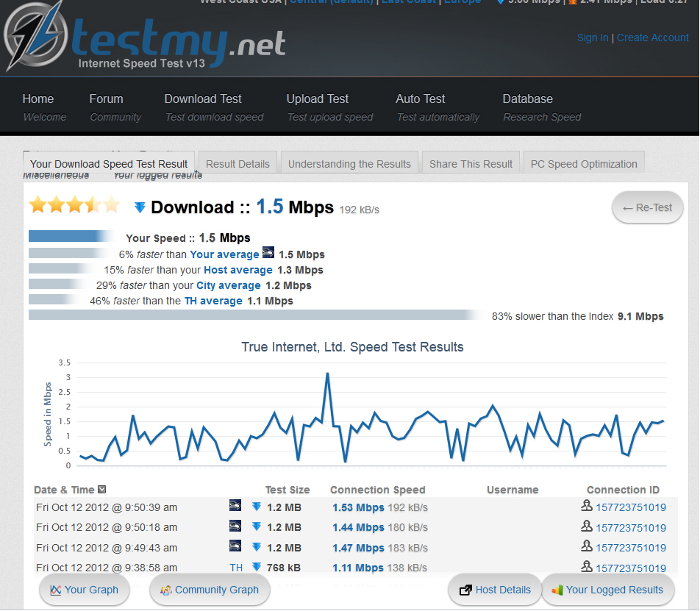Click the host icon in the 9:50:18 am row

[235, 526]
